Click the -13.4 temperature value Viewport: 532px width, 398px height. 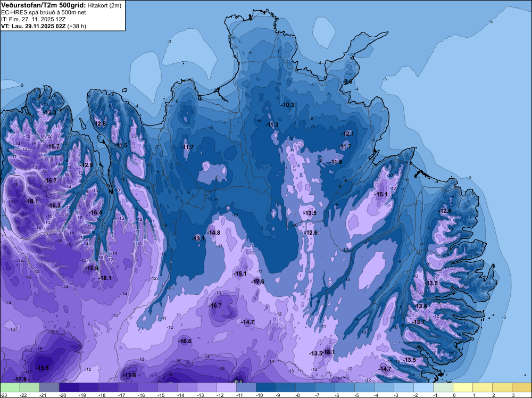click(x=421, y=306)
